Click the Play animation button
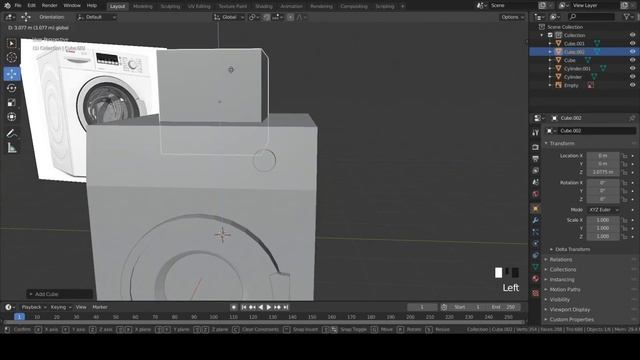 (x=269, y=307)
